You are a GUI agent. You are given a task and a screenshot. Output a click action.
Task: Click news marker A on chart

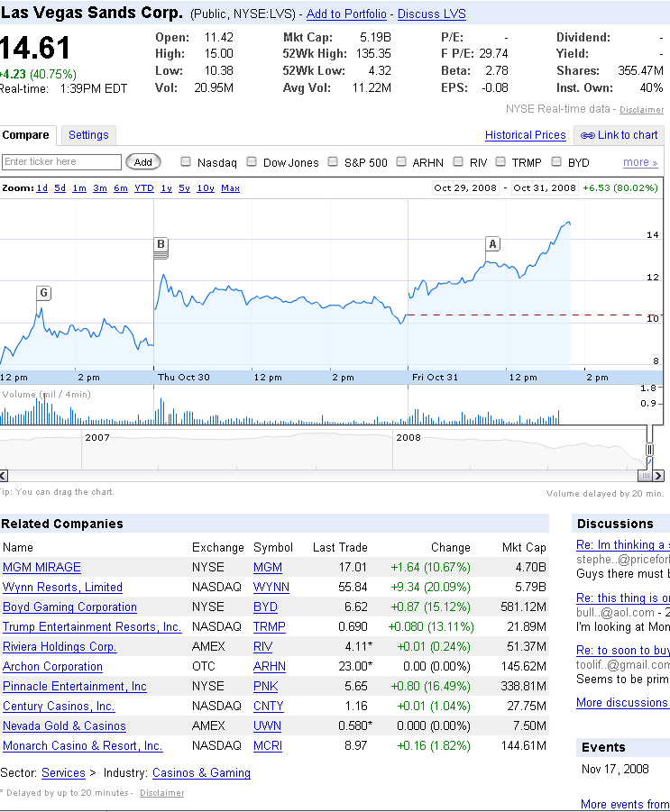click(492, 244)
